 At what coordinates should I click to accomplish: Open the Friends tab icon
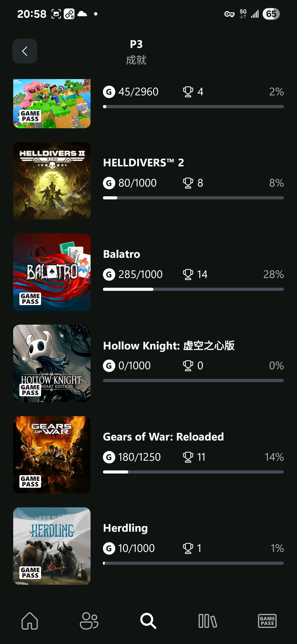(89, 621)
